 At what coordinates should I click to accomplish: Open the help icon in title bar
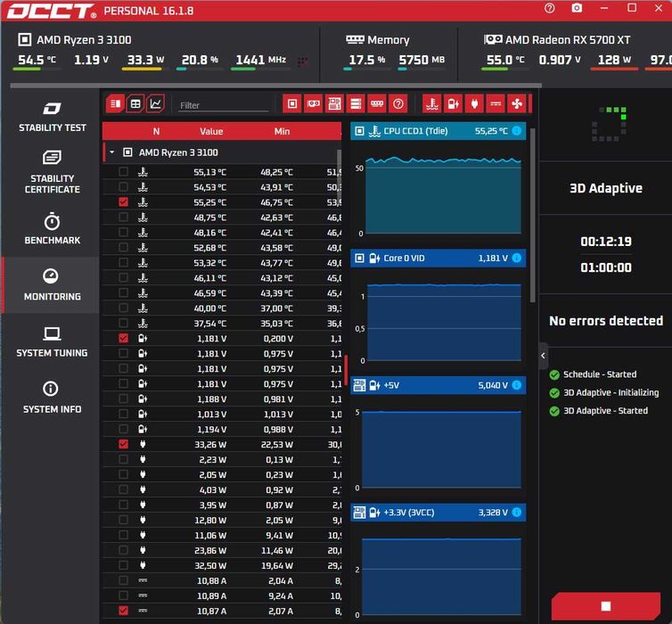549,8
